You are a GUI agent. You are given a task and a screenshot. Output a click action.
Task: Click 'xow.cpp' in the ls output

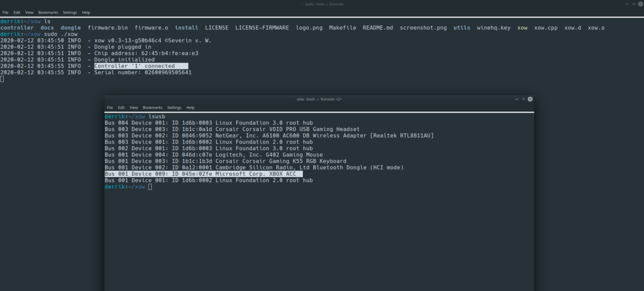point(546,27)
